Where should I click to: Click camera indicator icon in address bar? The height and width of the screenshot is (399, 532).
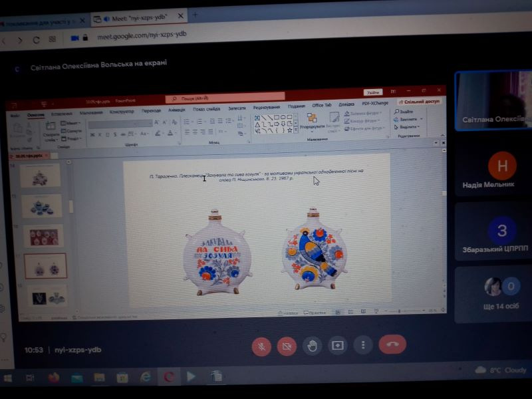(74, 38)
